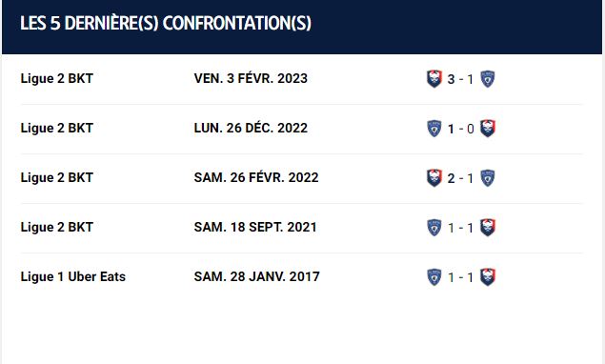Click the Ligue 1 Uber Eats competition label
The height and width of the screenshot is (364, 605).
pos(73,276)
